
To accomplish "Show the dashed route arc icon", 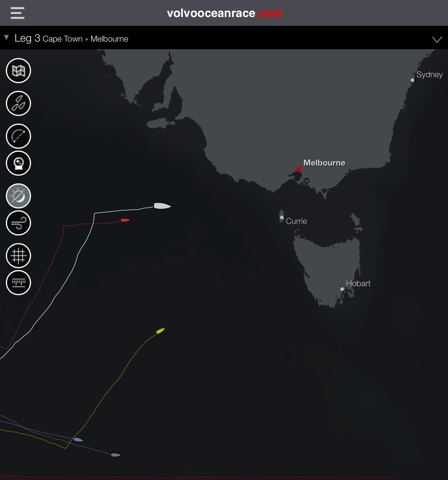I will click(x=18, y=136).
